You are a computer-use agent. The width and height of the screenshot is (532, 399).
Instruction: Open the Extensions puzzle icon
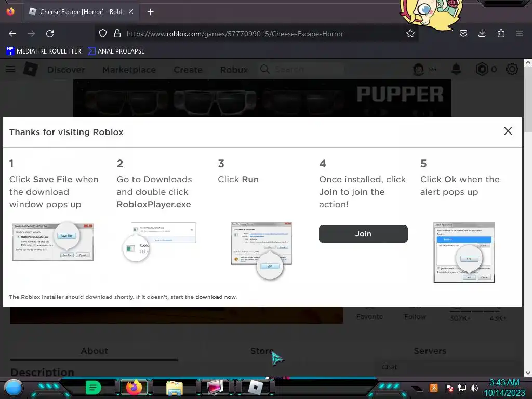click(501, 33)
